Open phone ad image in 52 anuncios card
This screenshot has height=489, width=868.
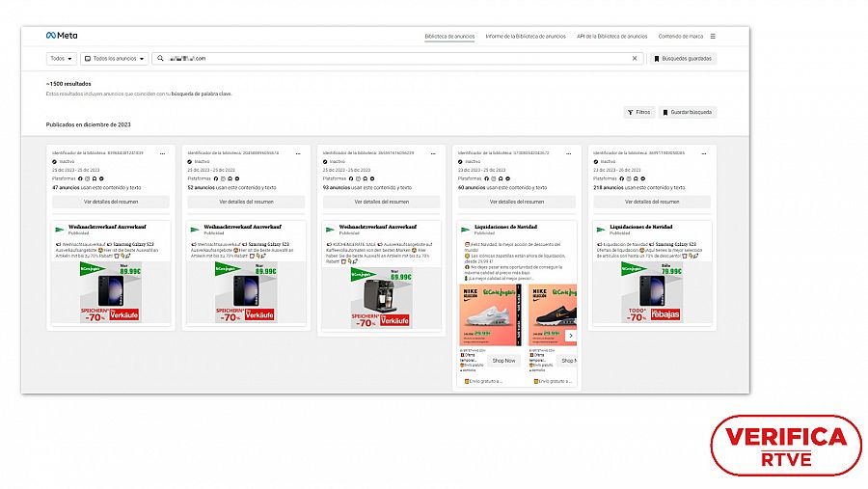pyautogui.click(x=246, y=292)
